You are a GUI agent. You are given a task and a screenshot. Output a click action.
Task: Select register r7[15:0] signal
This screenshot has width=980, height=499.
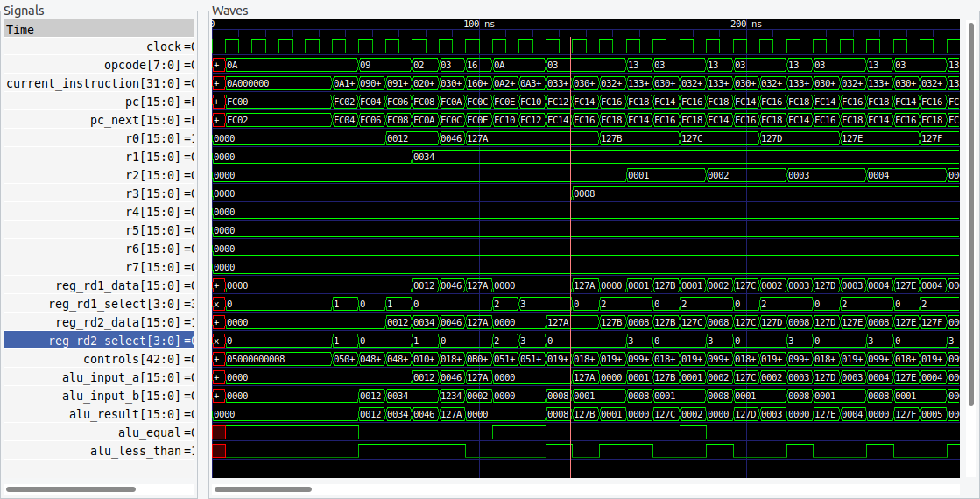99,267
